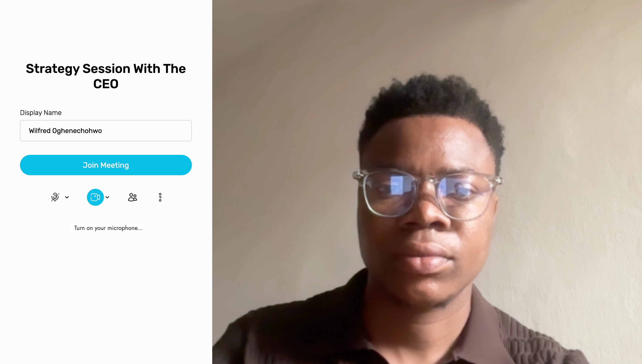
Task: Show video device options beside the camera icon
Action: tap(107, 197)
